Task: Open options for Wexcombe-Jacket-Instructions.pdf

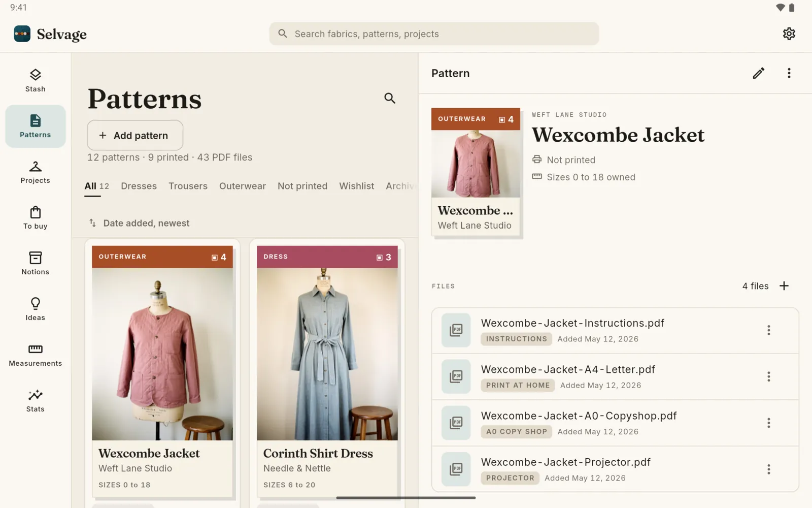Action: pyautogui.click(x=768, y=330)
